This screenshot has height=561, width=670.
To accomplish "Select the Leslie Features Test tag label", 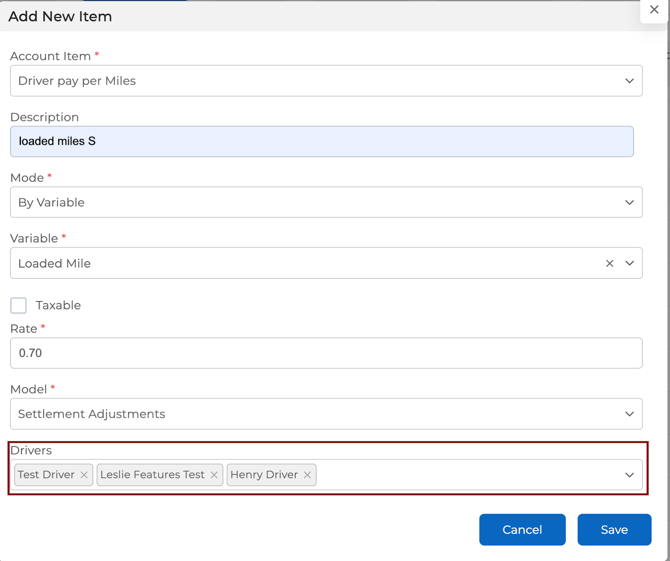I will pyautogui.click(x=152, y=475).
